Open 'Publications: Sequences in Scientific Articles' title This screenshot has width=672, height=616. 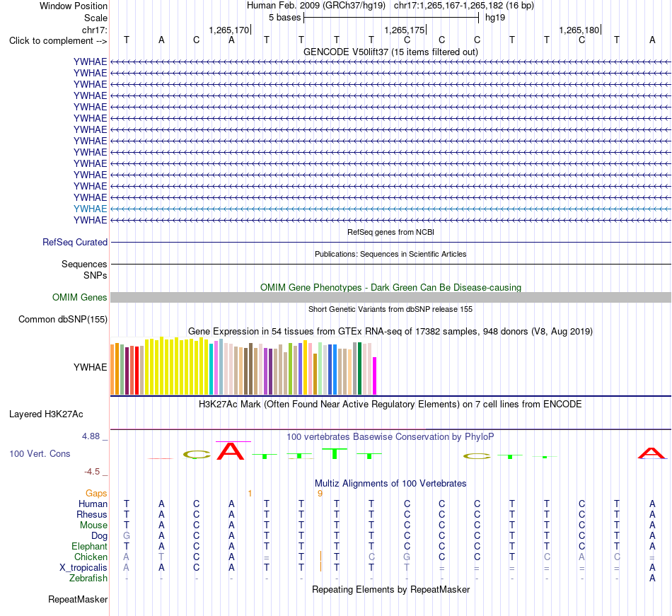(390, 254)
